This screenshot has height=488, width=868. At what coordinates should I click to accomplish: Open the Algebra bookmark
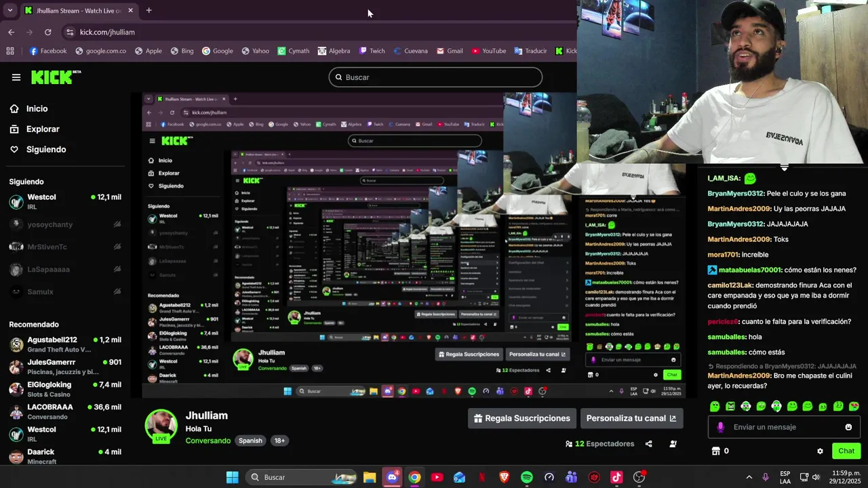(x=334, y=51)
